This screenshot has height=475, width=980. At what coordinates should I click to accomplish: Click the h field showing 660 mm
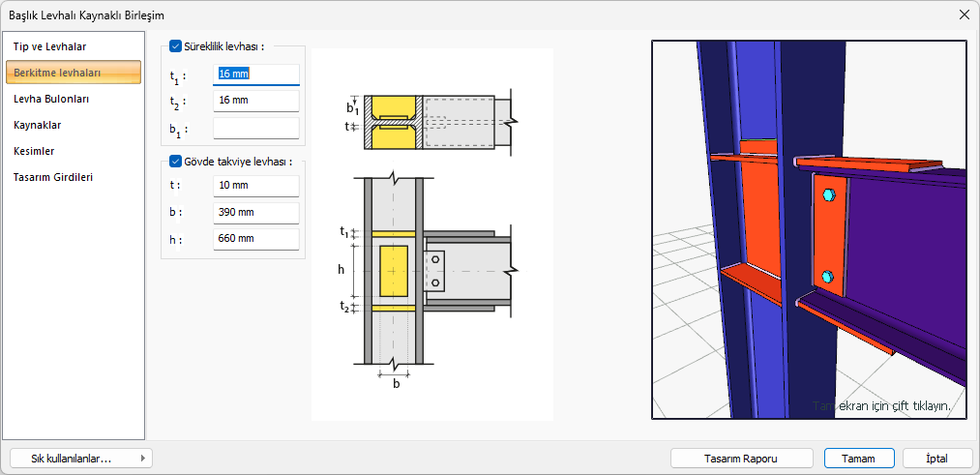tap(255, 238)
